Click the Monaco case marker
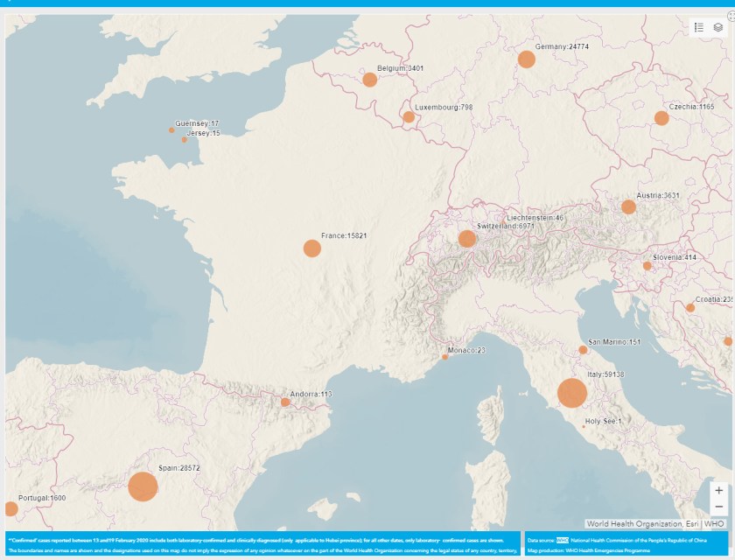The image size is (735, 560). tap(444, 357)
